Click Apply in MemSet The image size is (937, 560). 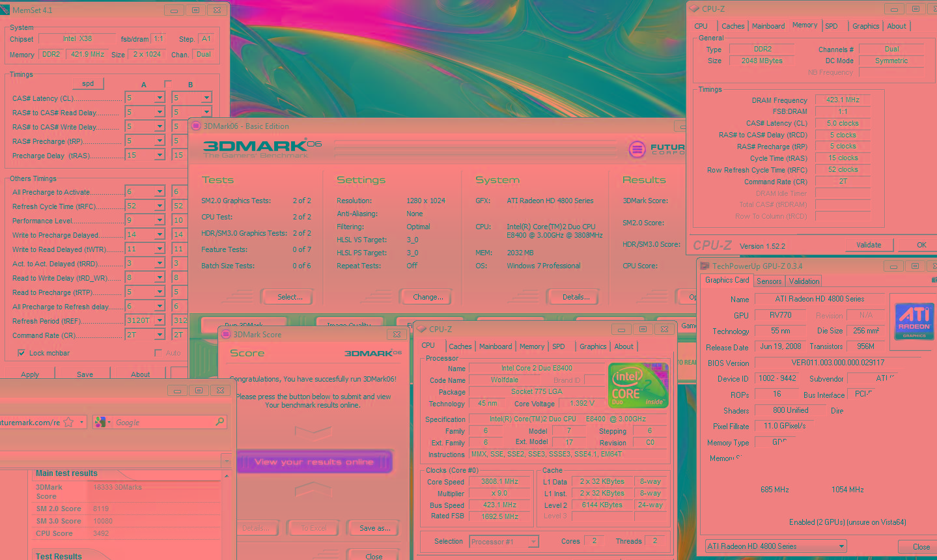point(30,374)
